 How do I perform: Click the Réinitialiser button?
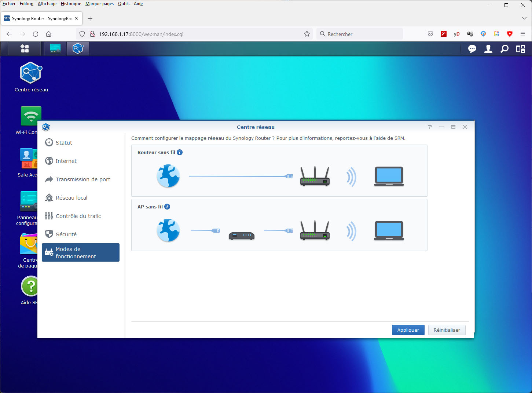[x=447, y=330]
